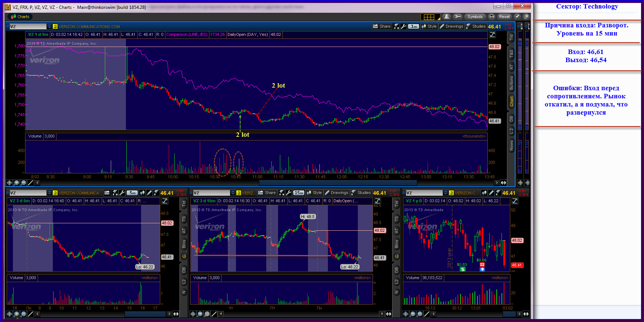Click flask quick-study icon in main chart
Image resolution: width=644 pixels, height=322 pixels.
point(397,26)
